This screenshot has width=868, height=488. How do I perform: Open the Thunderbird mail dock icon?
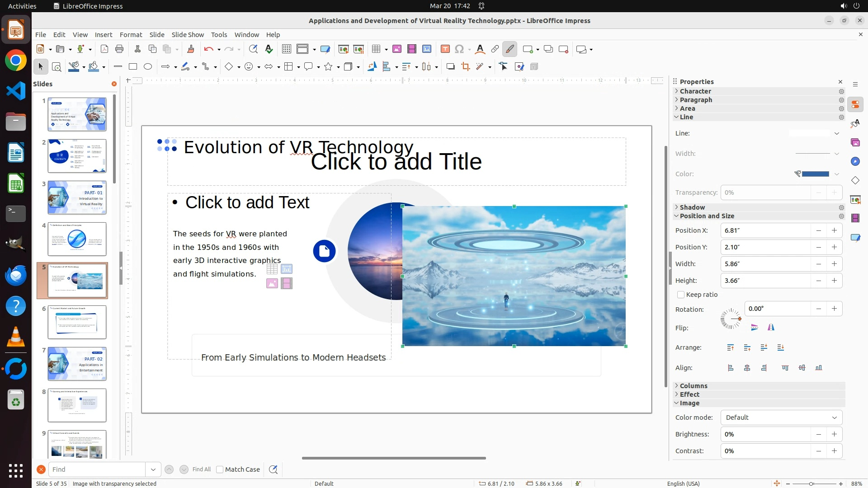tap(16, 275)
